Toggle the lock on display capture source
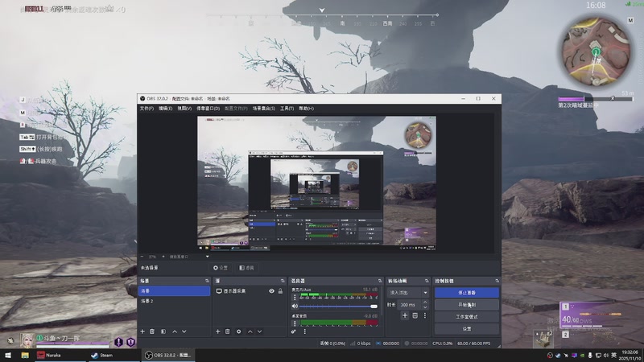The image size is (644, 362). 280,291
